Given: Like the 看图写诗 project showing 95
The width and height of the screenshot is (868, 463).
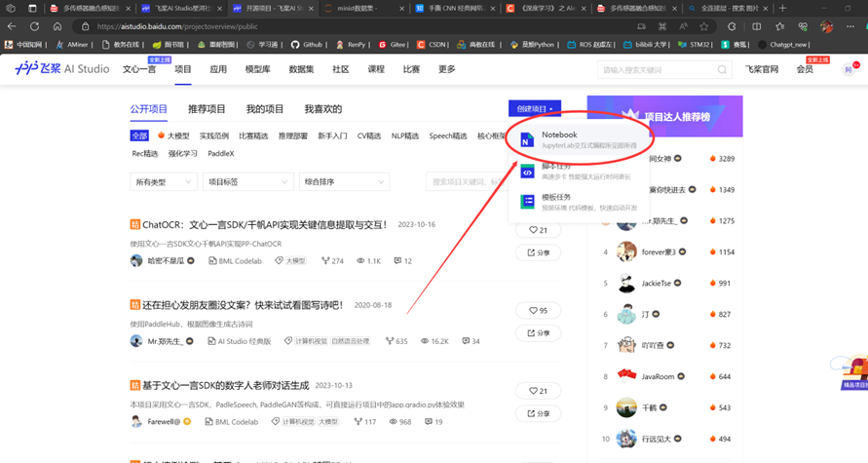Looking at the screenshot, I should (538, 310).
